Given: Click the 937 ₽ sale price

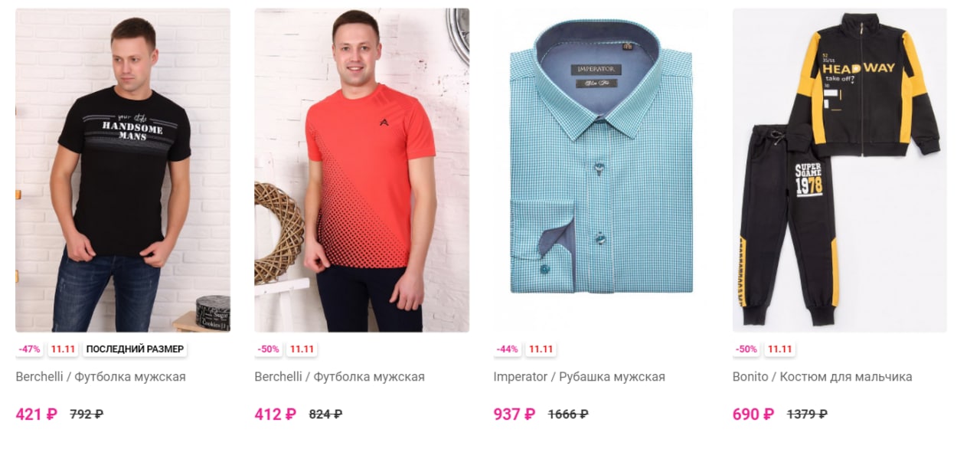Looking at the screenshot, I should [x=514, y=414].
